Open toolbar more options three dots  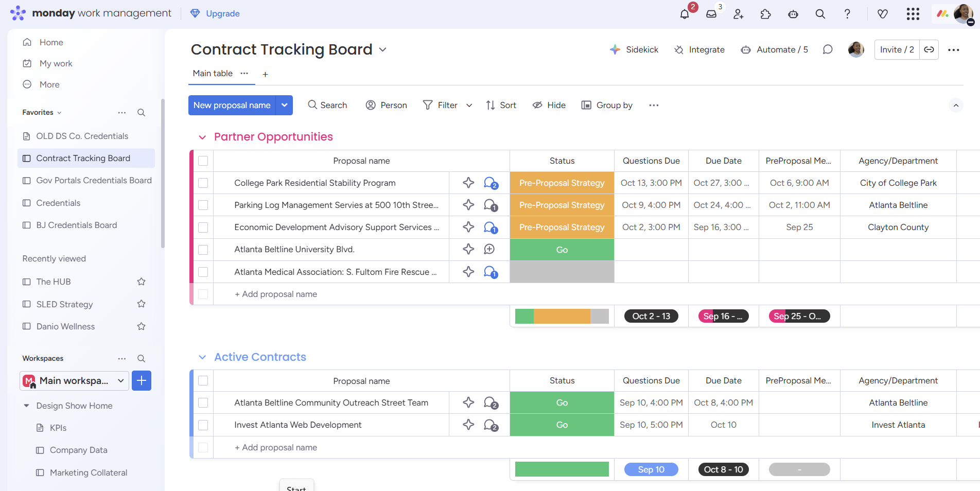coord(654,106)
